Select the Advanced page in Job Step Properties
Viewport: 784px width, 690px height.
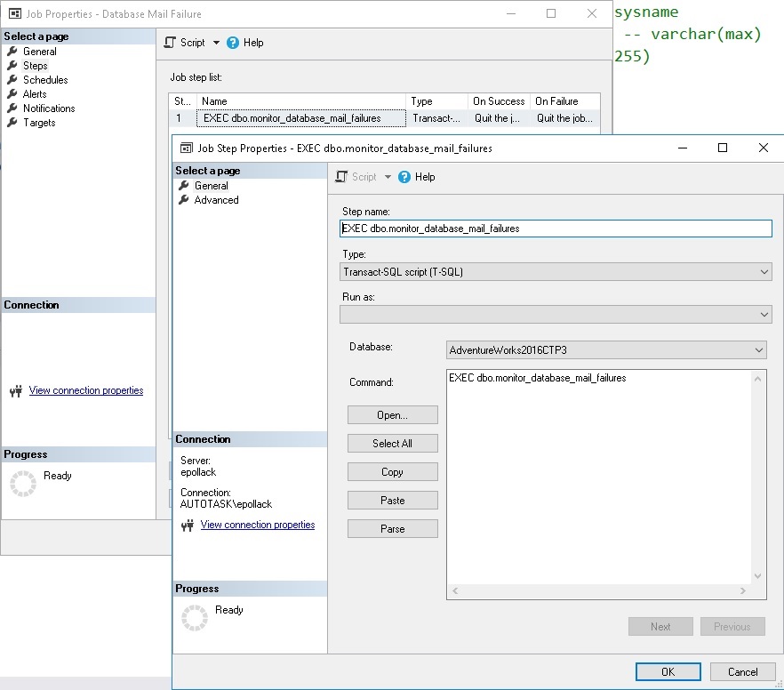[x=216, y=200]
